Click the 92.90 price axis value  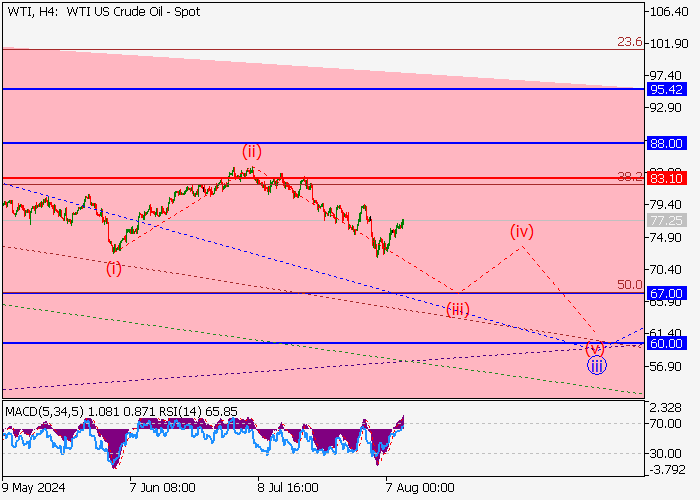[x=666, y=108]
